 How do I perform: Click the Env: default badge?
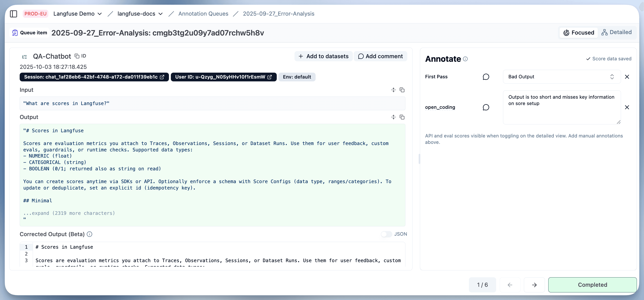[x=297, y=77]
